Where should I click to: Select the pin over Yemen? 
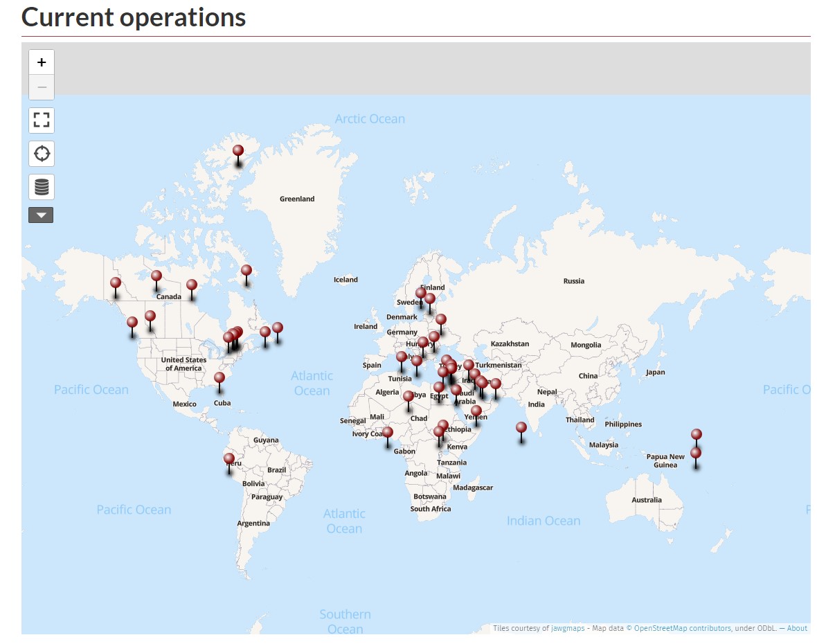click(x=476, y=411)
